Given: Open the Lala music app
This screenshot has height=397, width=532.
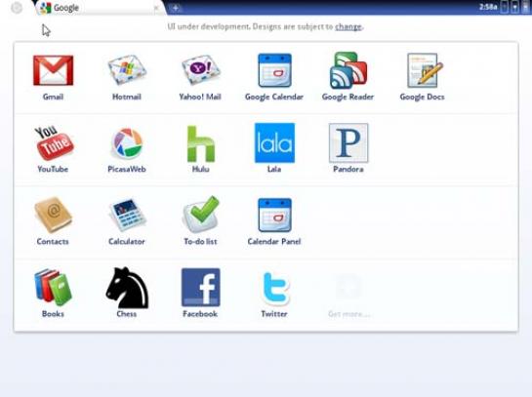Looking at the screenshot, I should point(274,142).
